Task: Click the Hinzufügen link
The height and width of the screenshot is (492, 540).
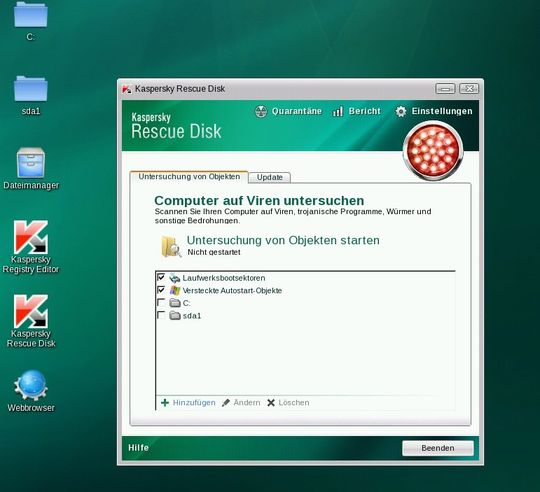Action: tap(194, 402)
